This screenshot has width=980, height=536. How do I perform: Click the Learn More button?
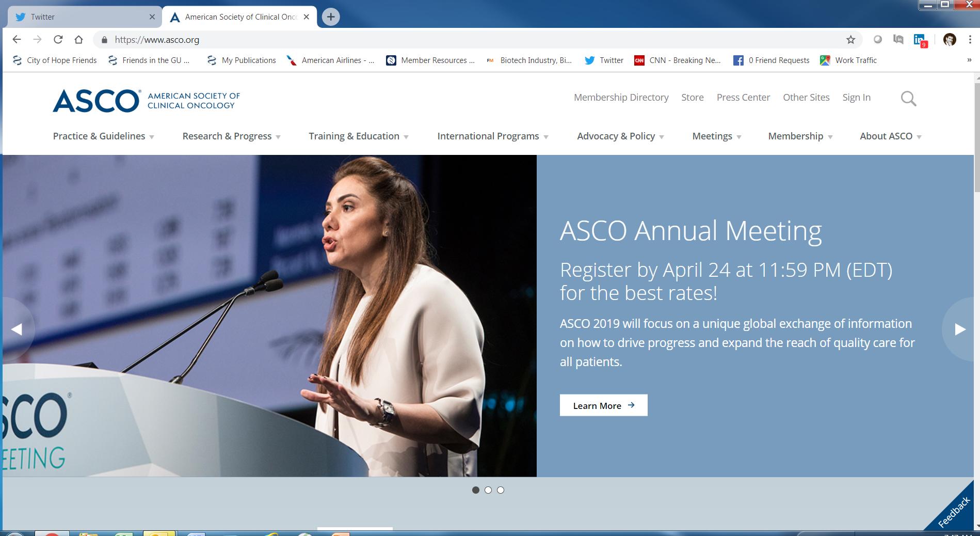tap(603, 405)
